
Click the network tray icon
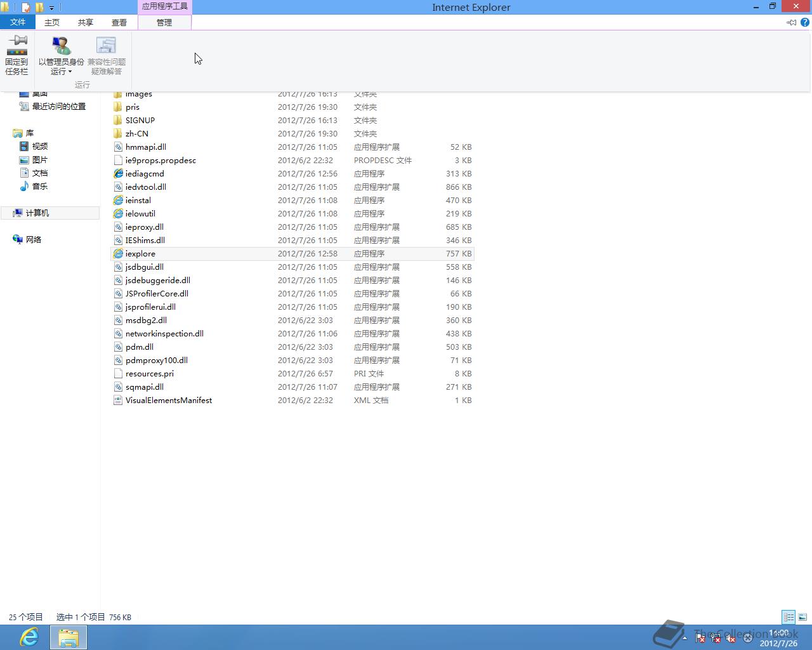click(x=716, y=638)
